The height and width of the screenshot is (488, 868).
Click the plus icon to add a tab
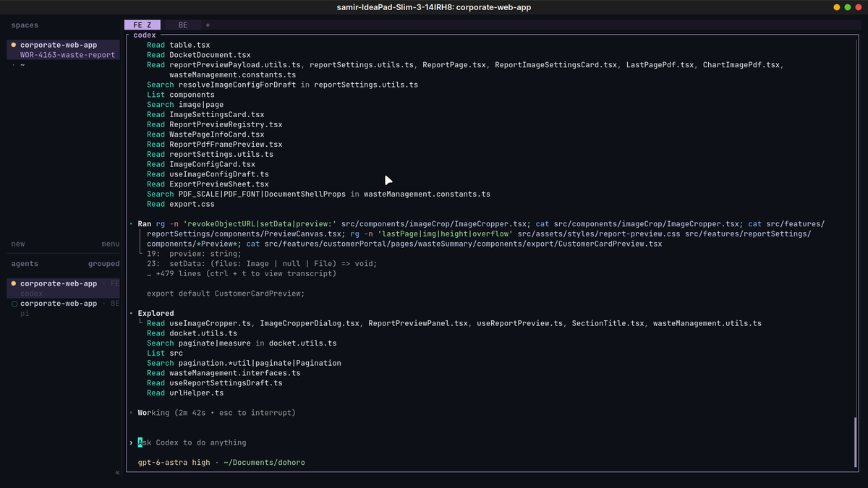click(x=208, y=25)
